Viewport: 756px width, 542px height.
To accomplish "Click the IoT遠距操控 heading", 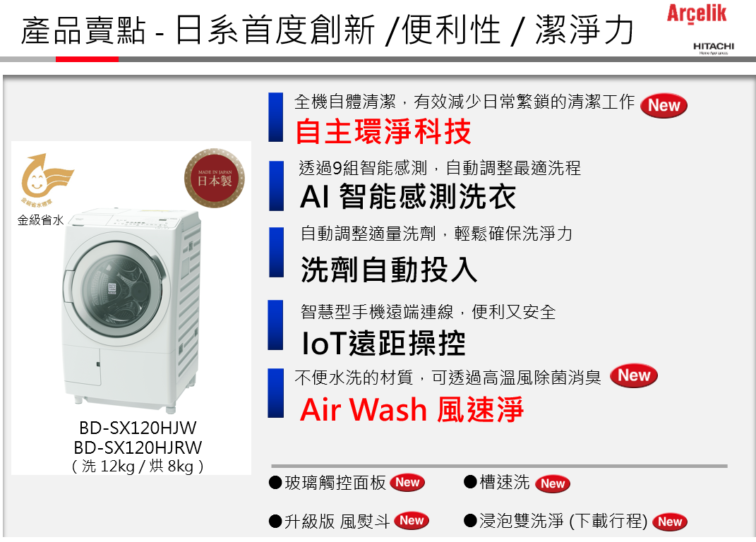I will point(383,343).
